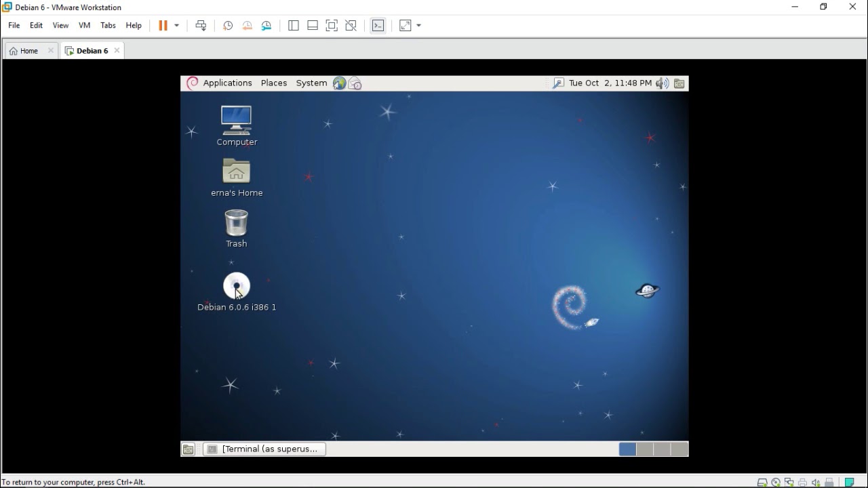Switch to the first workspace
The width and height of the screenshot is (868, 488).
[x=627, y=449]
